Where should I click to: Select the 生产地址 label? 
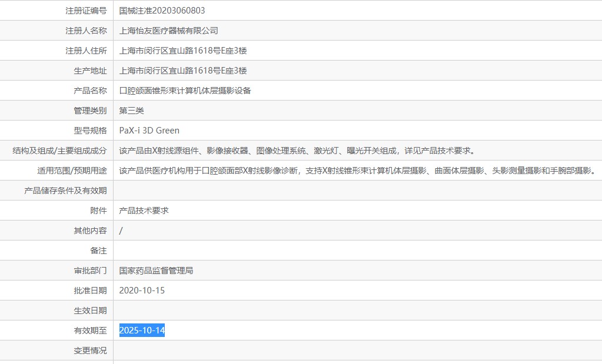(90, 71)
